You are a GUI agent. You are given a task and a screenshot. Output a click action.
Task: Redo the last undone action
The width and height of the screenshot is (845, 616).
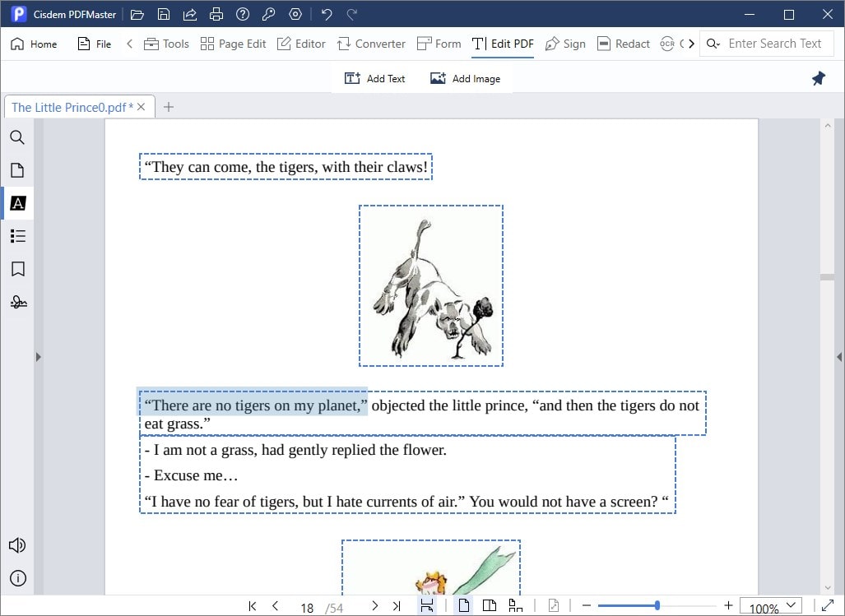352,15
